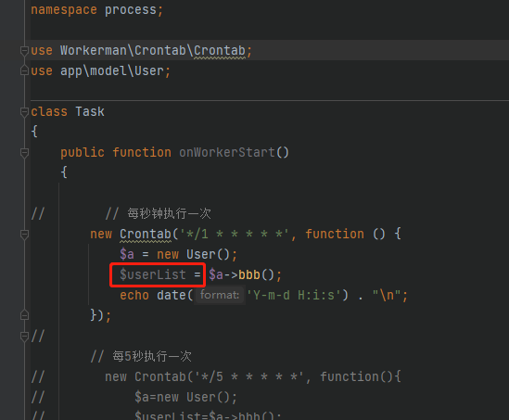
Task: Click underlined 'Crontab' in 'new Crontab('*/1' line
Action: [x=146, y=235]
